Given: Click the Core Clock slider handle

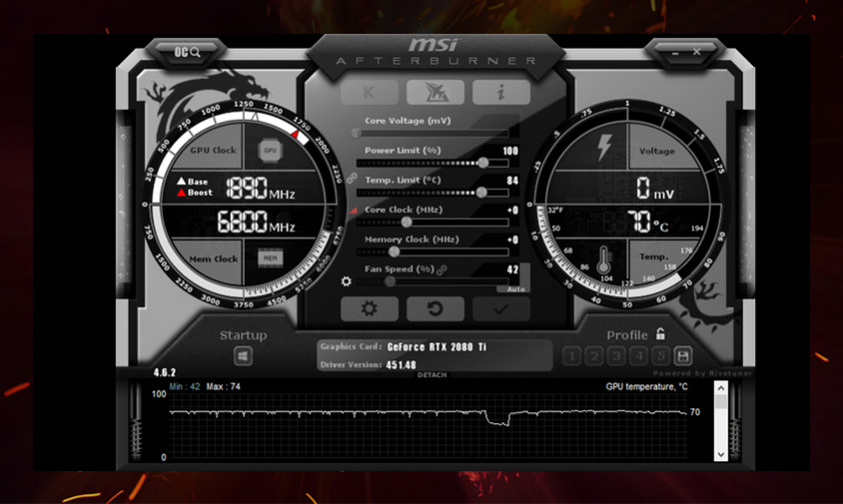Looking at the screenshot, I should point(407,222).
